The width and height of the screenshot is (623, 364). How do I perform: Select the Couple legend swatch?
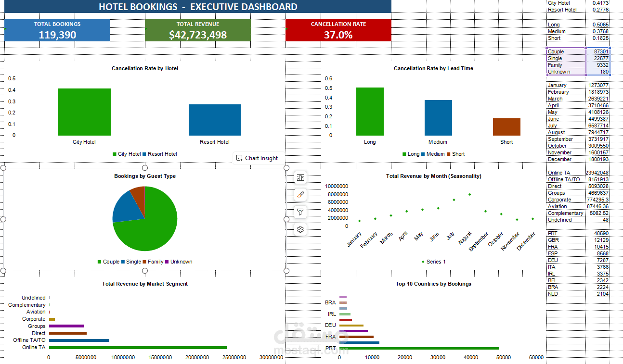pos(100,262)
